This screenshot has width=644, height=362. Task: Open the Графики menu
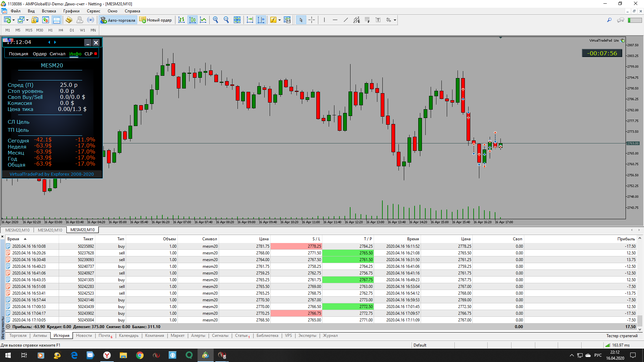(71, 11)
